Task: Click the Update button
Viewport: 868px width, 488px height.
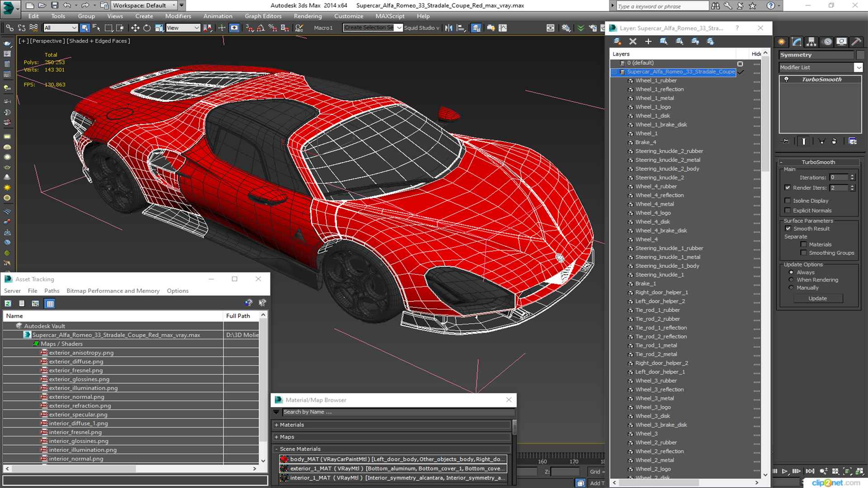Action: point(817,299)
